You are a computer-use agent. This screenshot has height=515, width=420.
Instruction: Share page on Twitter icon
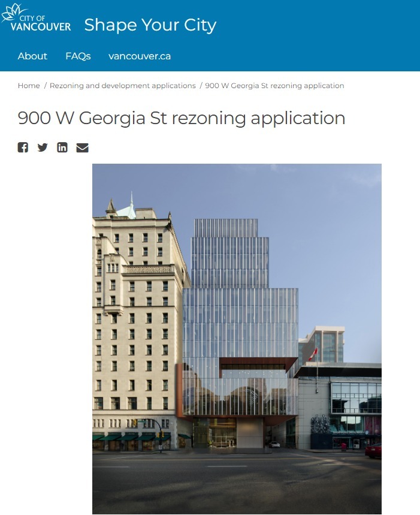coord(43,147)
